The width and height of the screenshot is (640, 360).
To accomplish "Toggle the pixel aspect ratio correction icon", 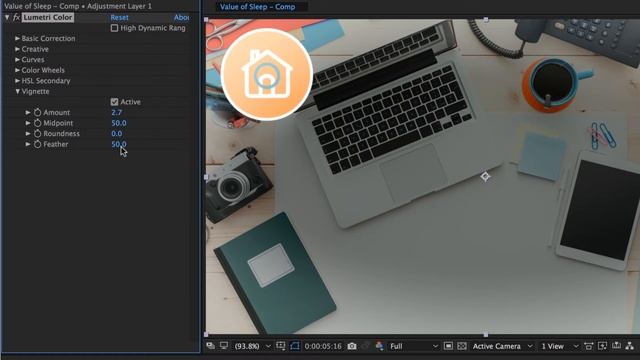I will [589, 346].
